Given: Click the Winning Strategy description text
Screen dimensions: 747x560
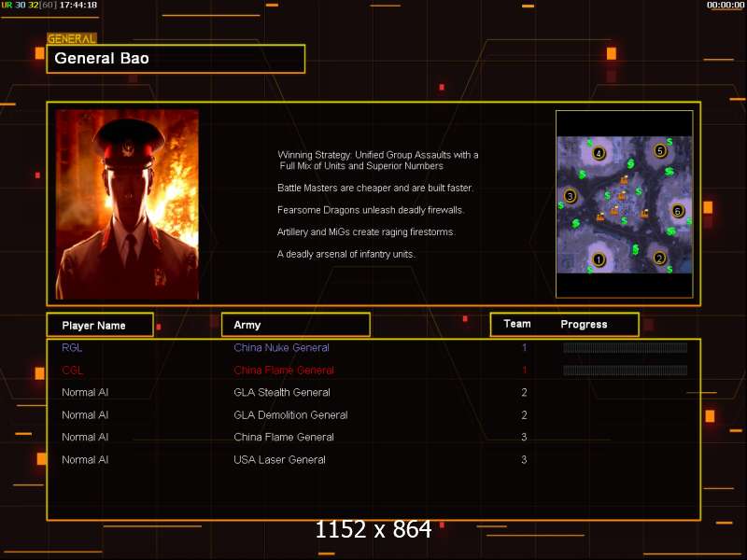Looking at the screenshot, I should [378, 161].
